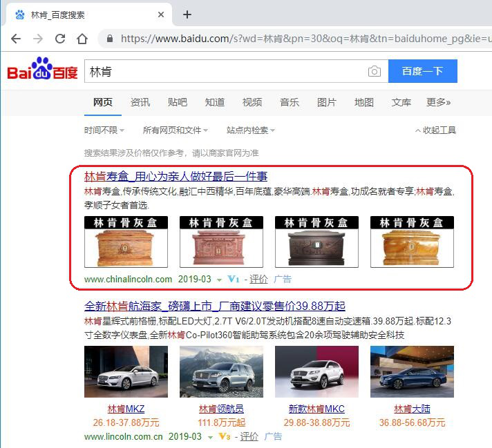Click the Baidu logo
This screenshot has height=448, width=492.
(x=42, y=68)
